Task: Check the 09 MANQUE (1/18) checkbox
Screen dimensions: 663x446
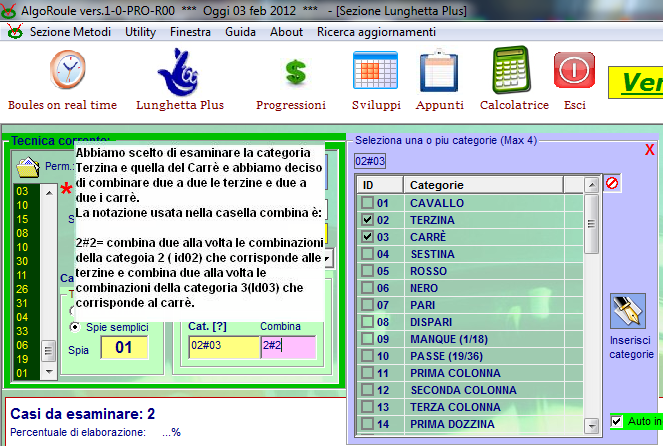Action: pyautogui.click(x=367, y=339)
